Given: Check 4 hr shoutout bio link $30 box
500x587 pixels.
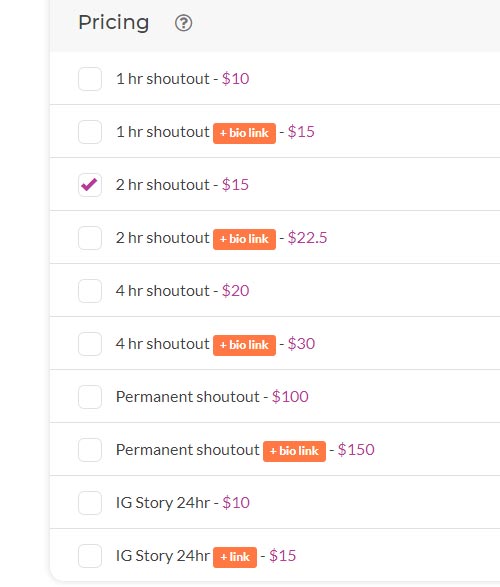Looking at the screenshot, I should 90,344.
